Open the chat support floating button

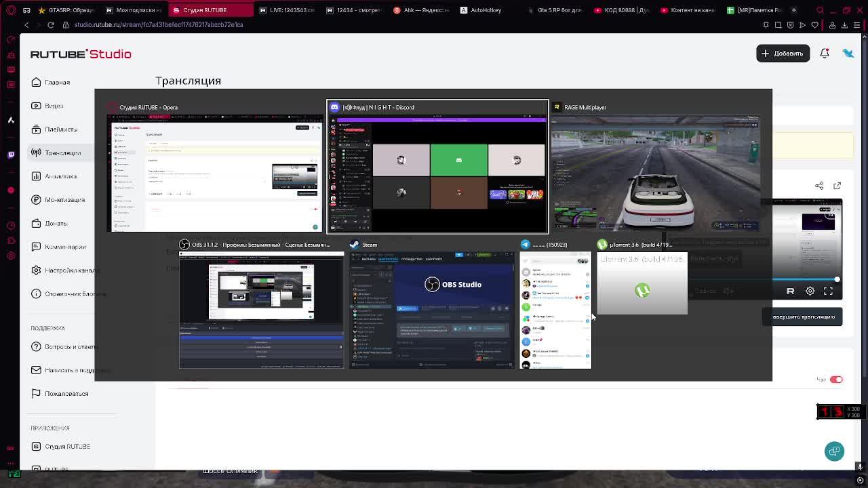[x=834, y=451]
